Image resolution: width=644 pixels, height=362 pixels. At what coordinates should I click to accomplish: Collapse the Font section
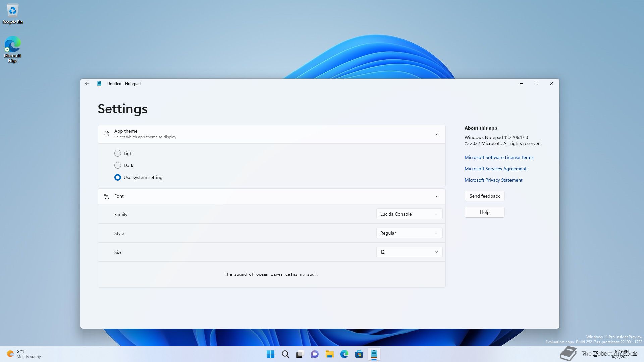pyautogui.click(x=437, y=196)
